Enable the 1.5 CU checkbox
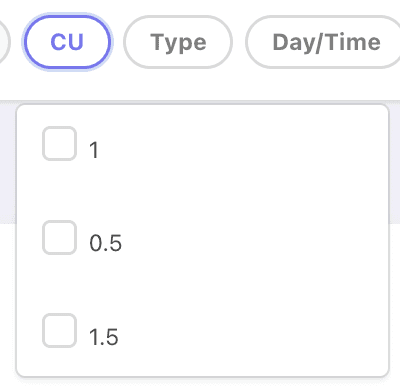This screenshot has height=388, width=400. pyautogui.click(x=59, y=331)
